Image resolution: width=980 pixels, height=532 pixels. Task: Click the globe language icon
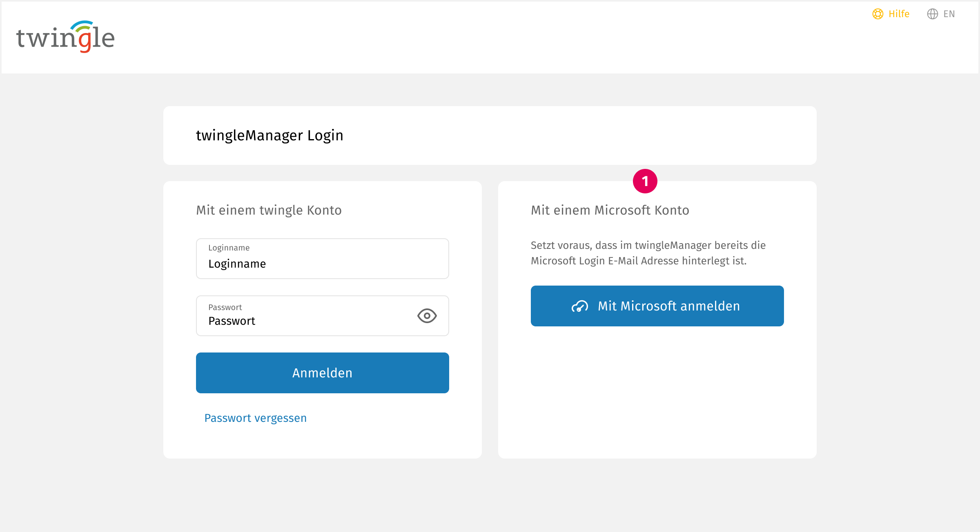point(932,14)
